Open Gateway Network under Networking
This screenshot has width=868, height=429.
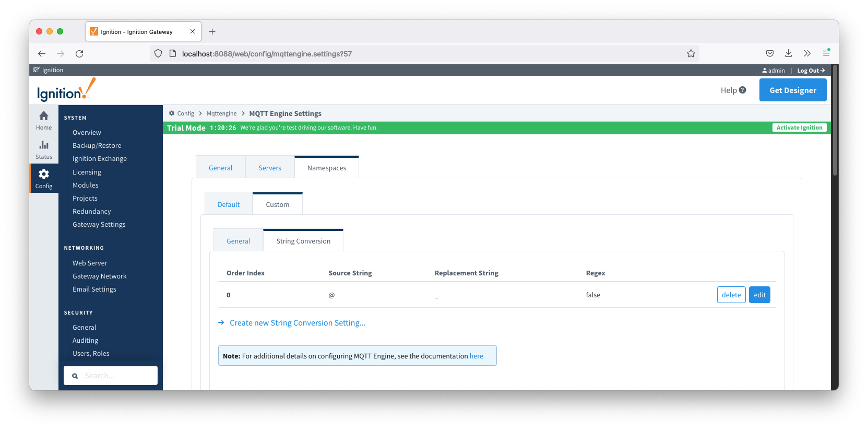[x=100, y=276]
